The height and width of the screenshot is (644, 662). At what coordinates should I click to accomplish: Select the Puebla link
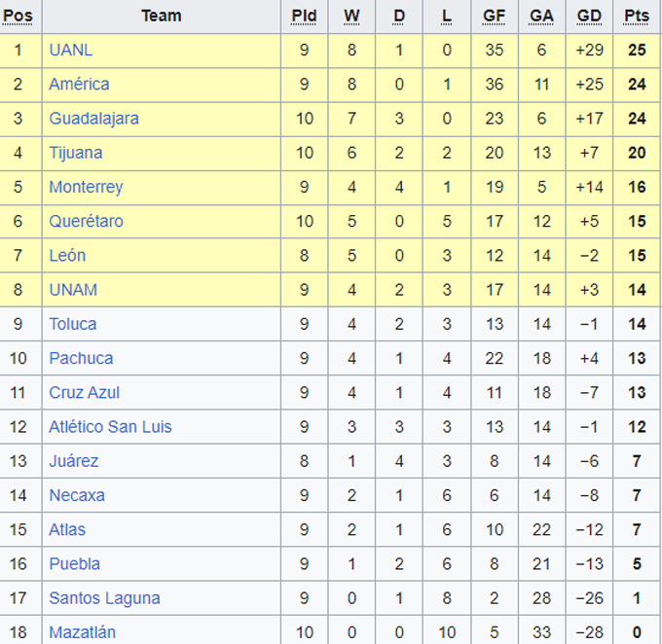coord(75,563)
